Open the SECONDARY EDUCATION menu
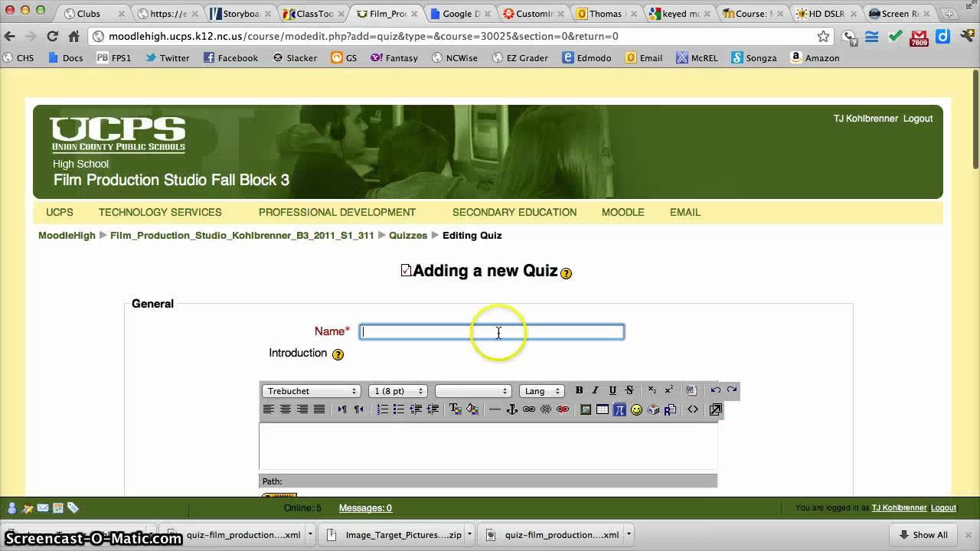The image size is (980, 551). click(x=514, y=212)
